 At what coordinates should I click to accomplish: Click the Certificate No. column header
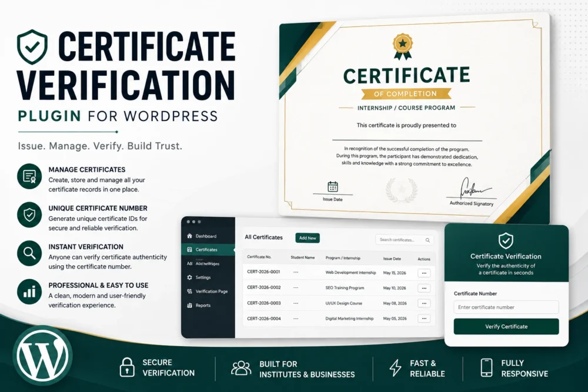(259, 257)
